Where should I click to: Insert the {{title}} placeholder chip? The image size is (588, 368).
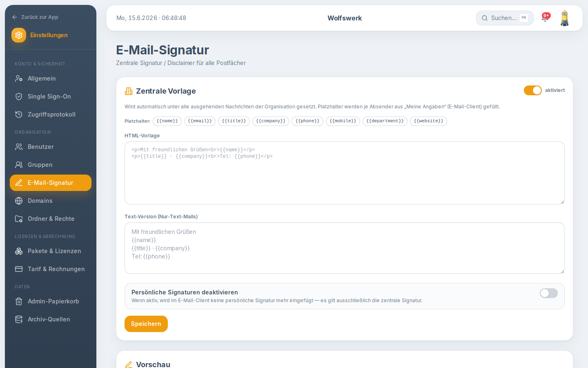point(234,121)
